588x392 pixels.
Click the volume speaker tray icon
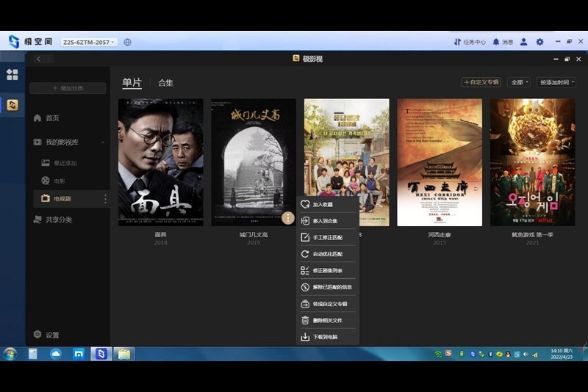tap(526, 354)
